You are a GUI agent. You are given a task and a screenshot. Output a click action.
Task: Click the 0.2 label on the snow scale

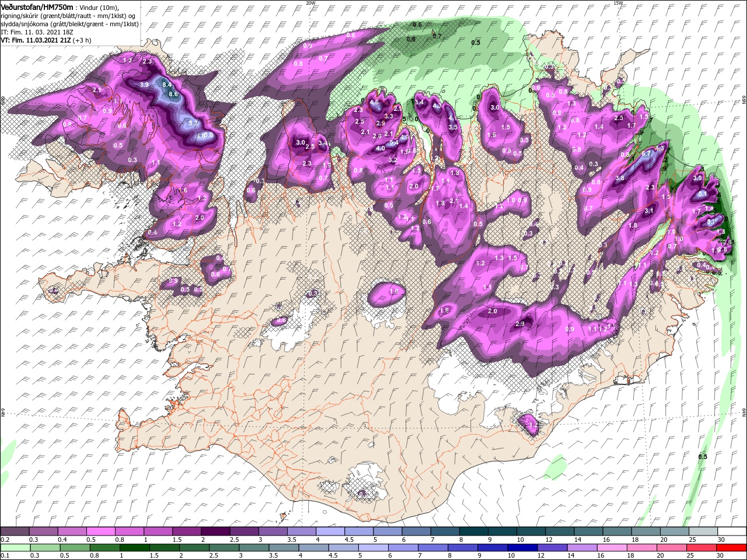4,540
